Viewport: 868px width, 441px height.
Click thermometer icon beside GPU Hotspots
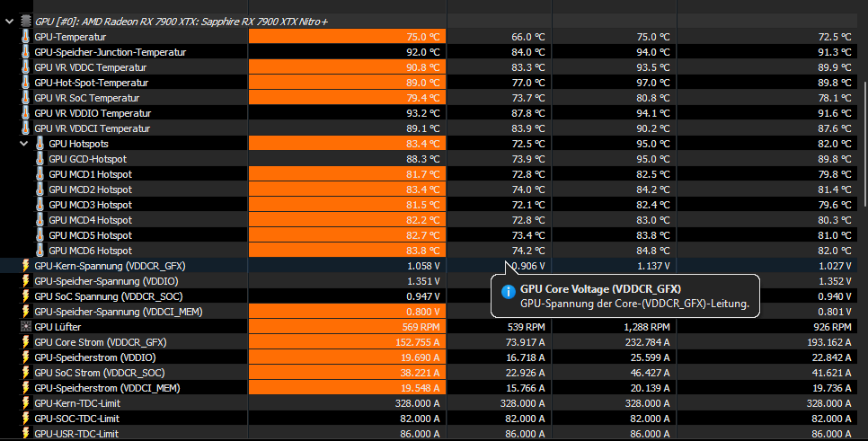[x=40, y=144]
